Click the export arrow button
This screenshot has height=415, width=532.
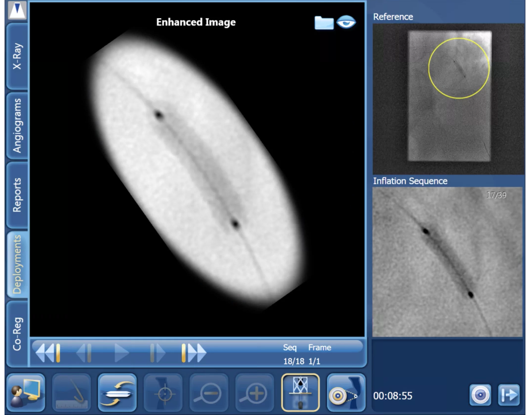(509, 395)
